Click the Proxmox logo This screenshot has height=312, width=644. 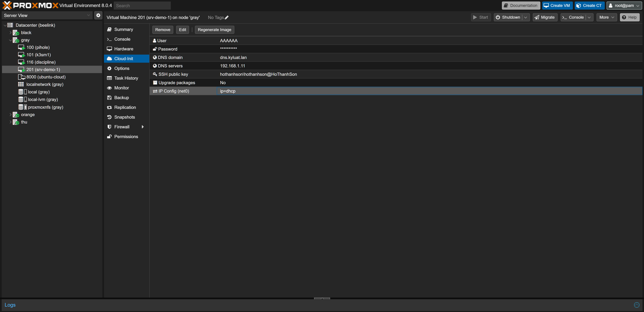pos(30,6)
